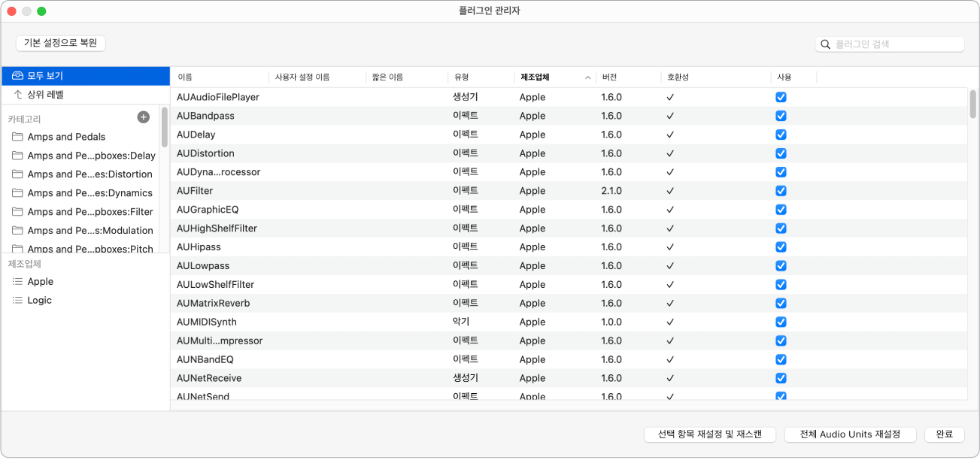Click the 제조업체 sort arrow
Image resolution: width=980 pixels, height=460 pixels.
point(587,77)
